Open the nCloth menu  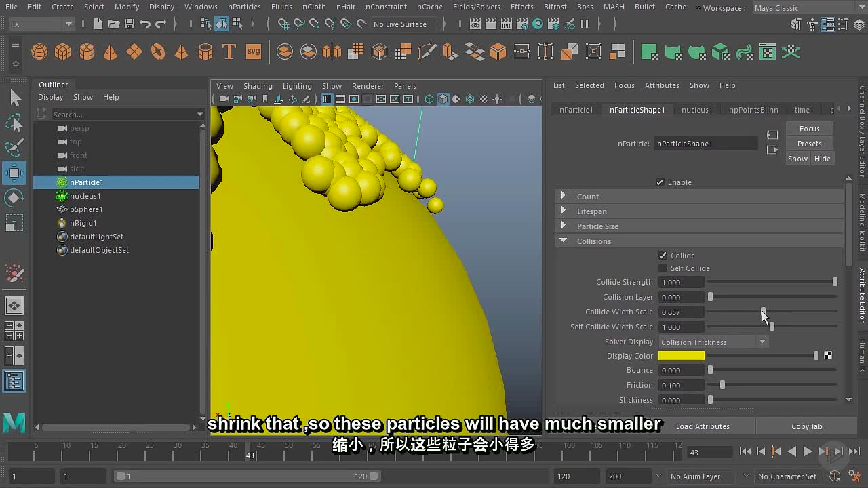[x=314, y=7]
